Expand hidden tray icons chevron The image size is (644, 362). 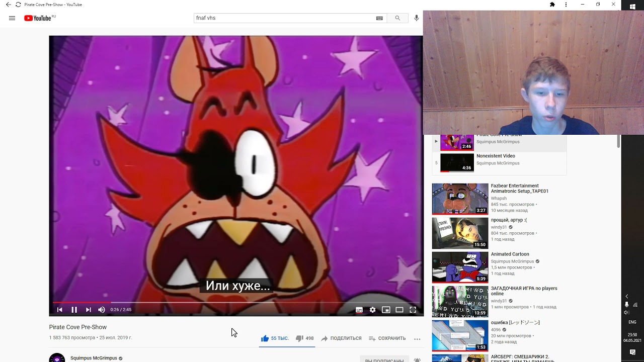(x=627, y=297)
